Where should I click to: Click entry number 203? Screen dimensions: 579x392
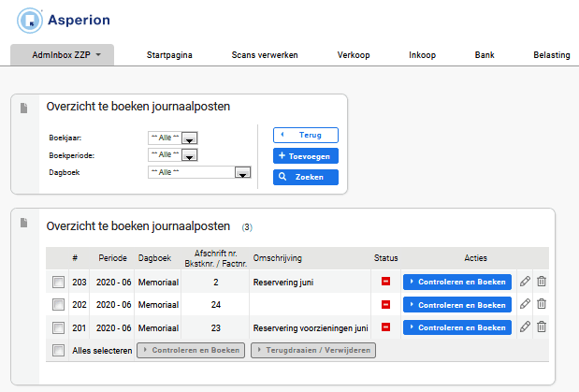pos(79,283)
